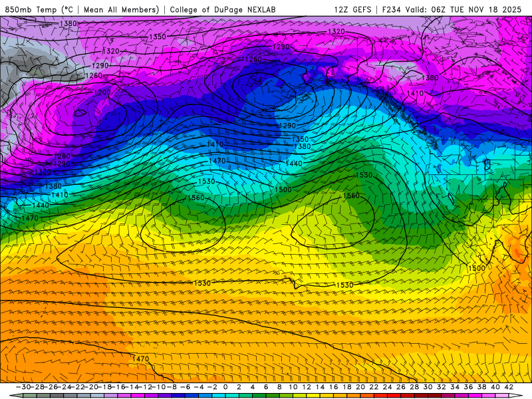The image size is (532, 399).
Task: Click the positive 6 legend value
Action: [266, 387]
